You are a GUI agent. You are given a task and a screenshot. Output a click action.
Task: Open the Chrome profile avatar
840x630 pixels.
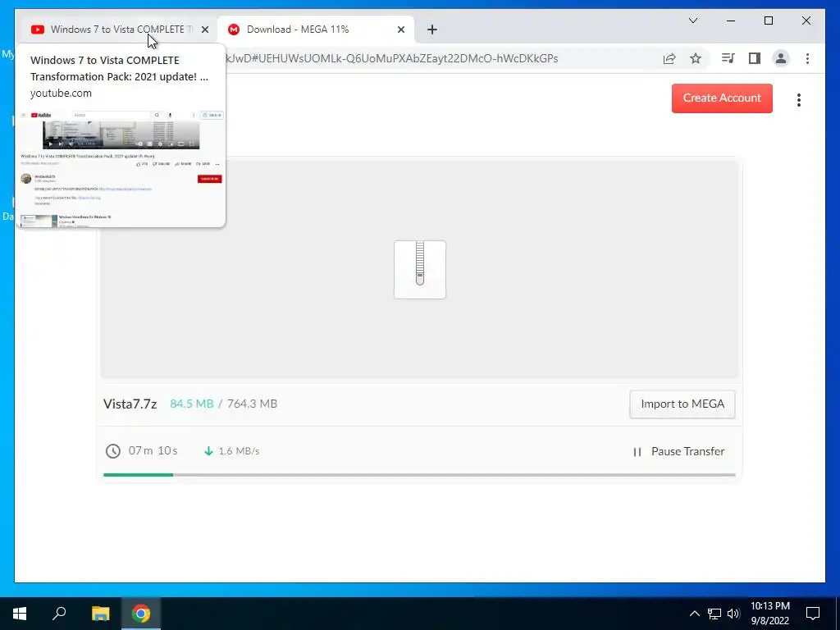(x=781, y=58)
